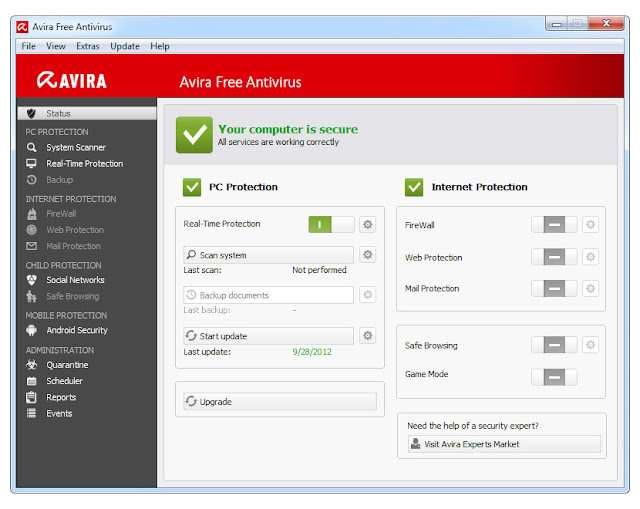Click the System Scanner magnifier icon
Image resolution: width=640 pixels, height=509 pixels.
(x=31, y=147)
